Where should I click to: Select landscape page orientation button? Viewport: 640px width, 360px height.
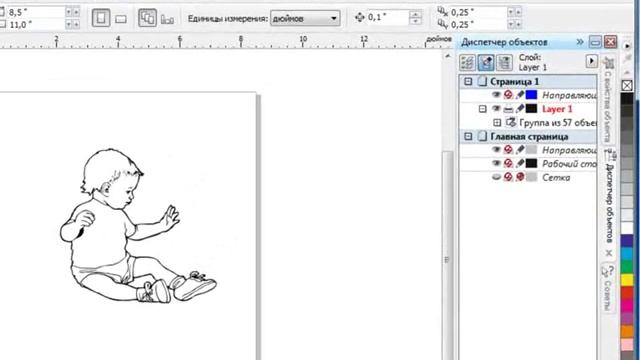[121, 19]
